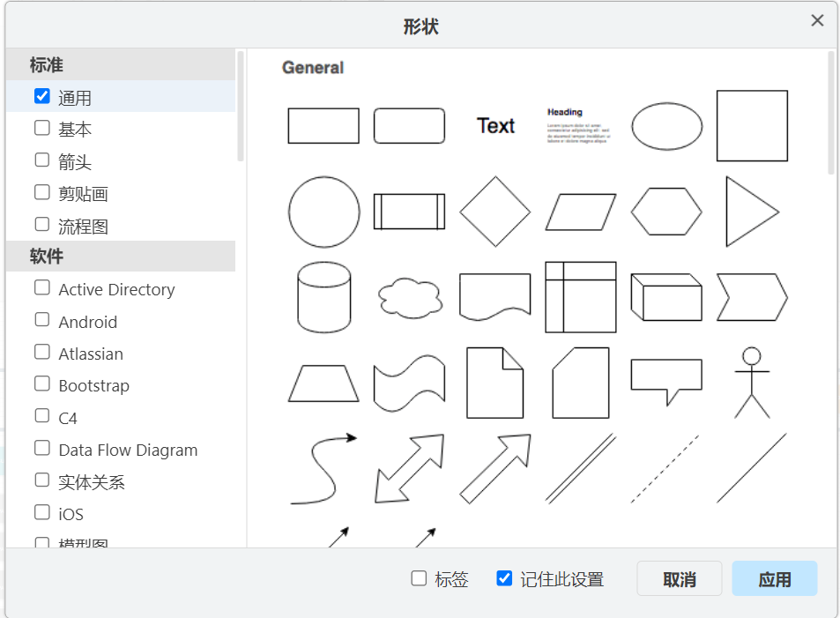Enable the 流程图 shape library
Image resolution: width=840 pixels, height=618 pixels.
pos(41,225)
